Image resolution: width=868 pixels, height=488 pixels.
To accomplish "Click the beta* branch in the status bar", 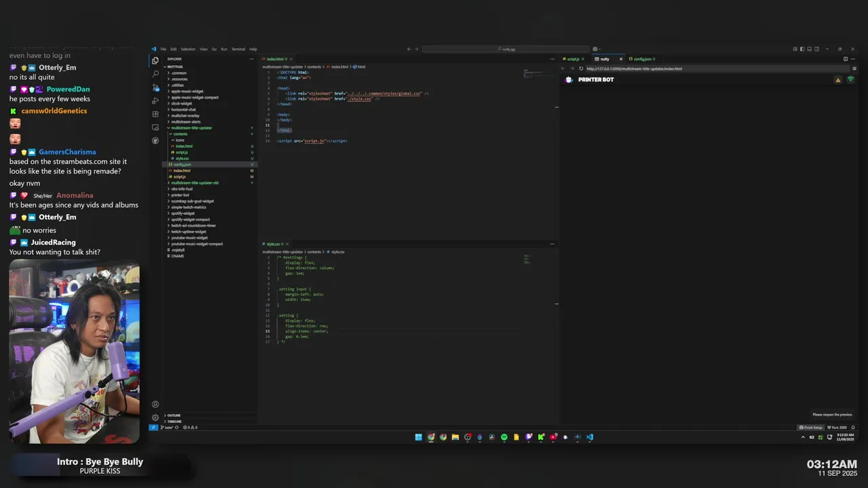I will tap(166, 428).
